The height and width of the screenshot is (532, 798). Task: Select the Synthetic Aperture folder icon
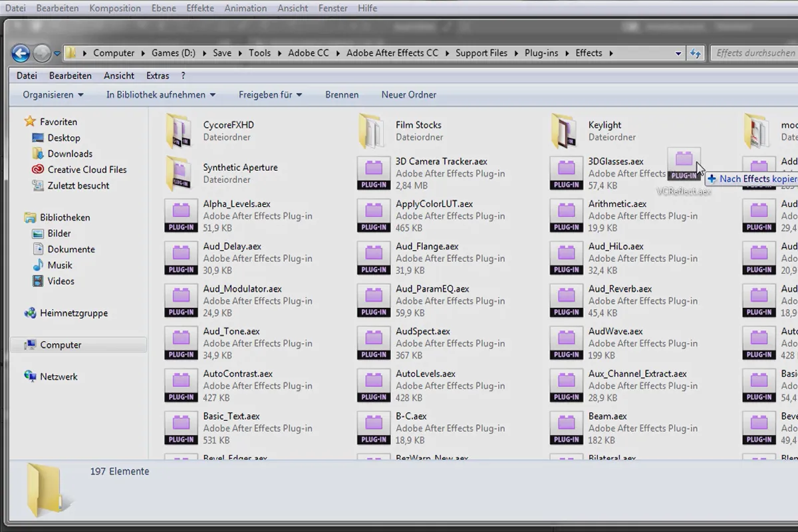[x=178, y=174]
